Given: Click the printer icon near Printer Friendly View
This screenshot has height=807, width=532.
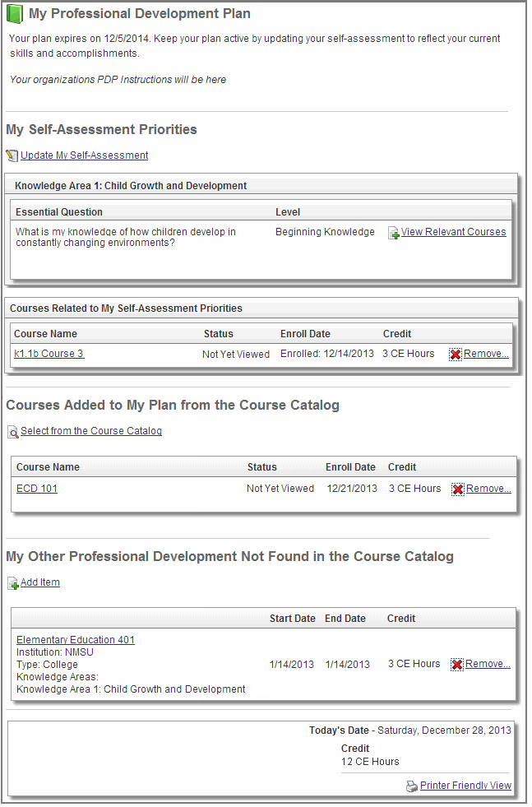Looking at the screenshot, I should 412,786.
